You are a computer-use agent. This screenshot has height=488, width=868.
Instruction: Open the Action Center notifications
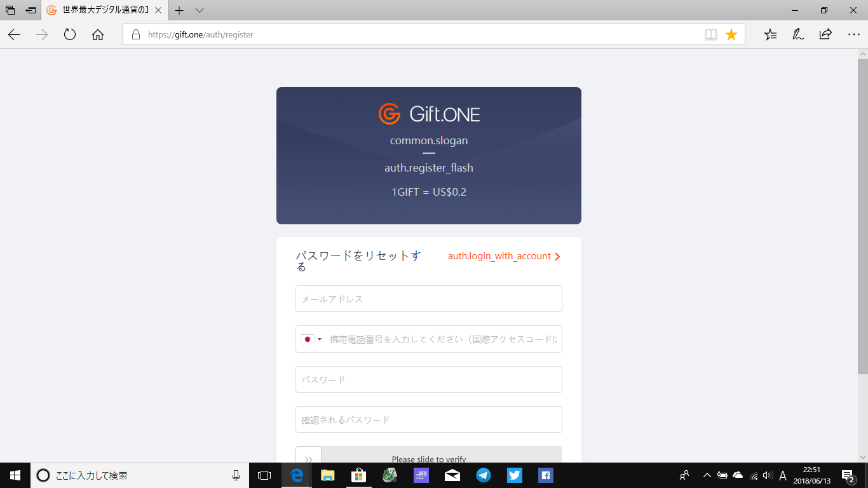point(848,475)
